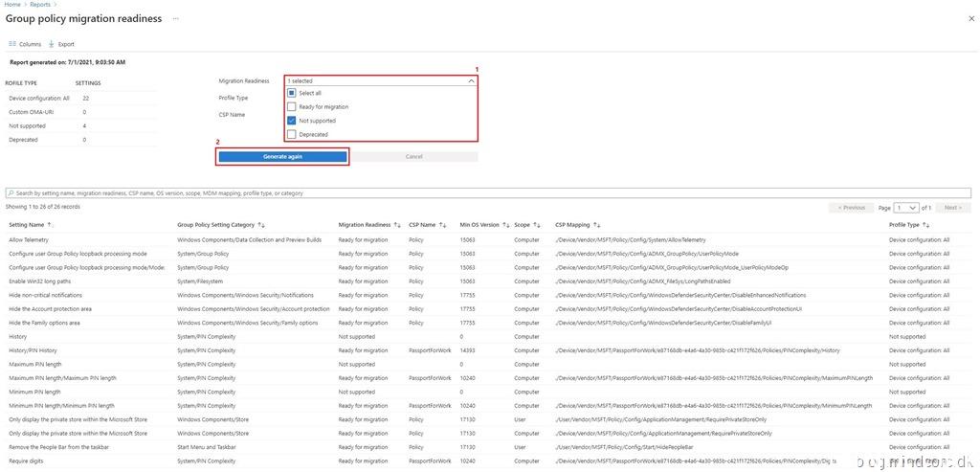Sort the Migration Readiness column
This screenshot has height=472, width=980.
(397, 225)
